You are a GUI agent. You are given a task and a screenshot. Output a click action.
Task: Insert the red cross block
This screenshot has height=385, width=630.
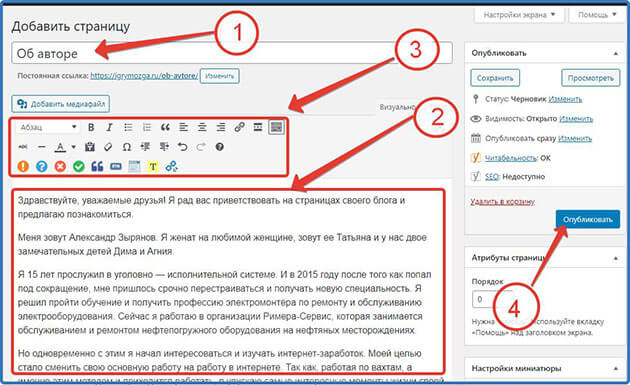(60, 166)
